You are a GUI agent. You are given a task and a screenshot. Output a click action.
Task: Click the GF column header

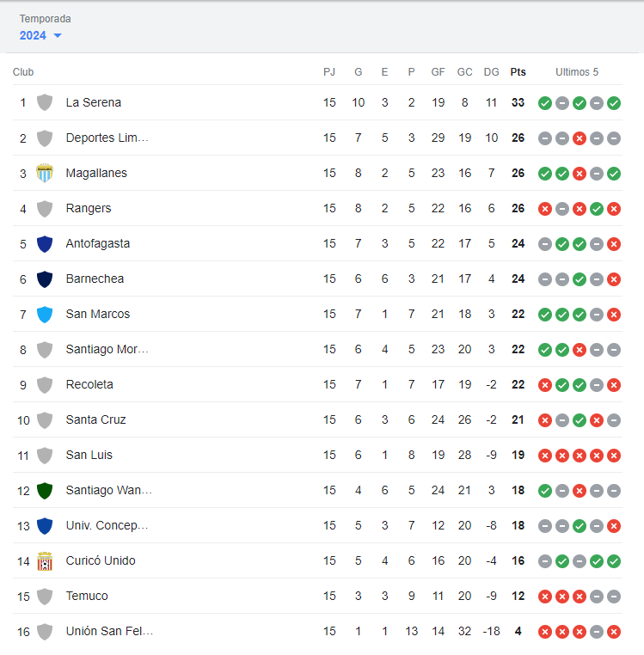click(438, 72)
